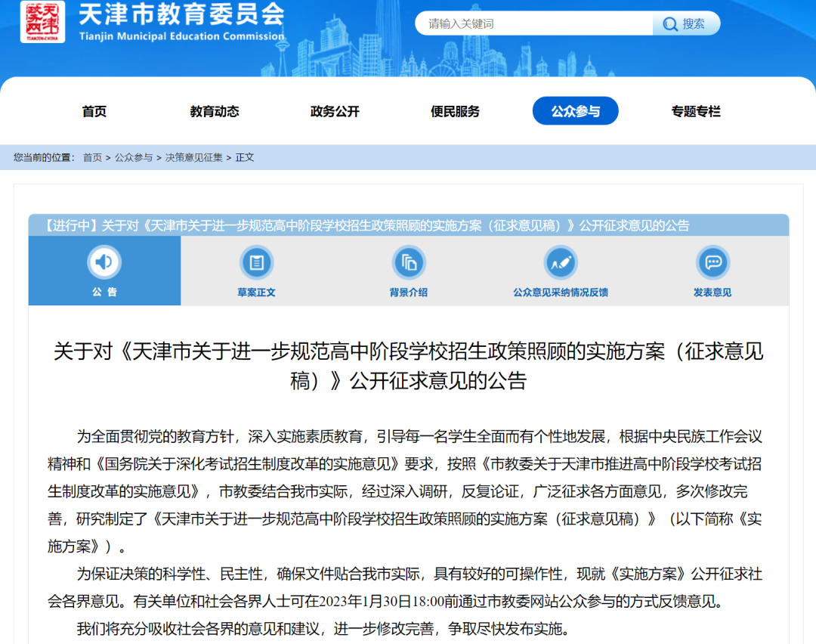Switch to the 教育动态 tab
Viewport: 816px width, 644px height.
(x=214, y=110)
